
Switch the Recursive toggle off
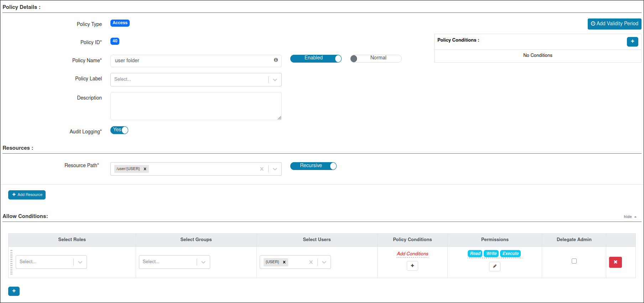tap(313, 166)
